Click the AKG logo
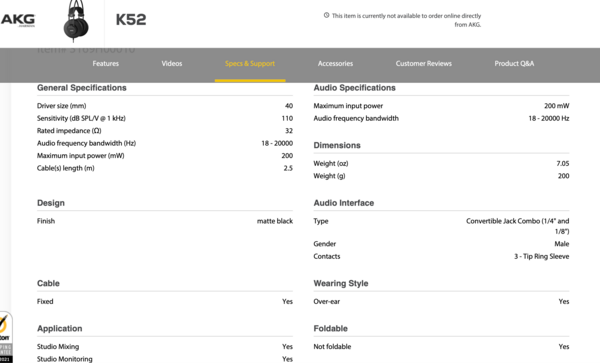This screenshot has height=363, width=600. 18,20
